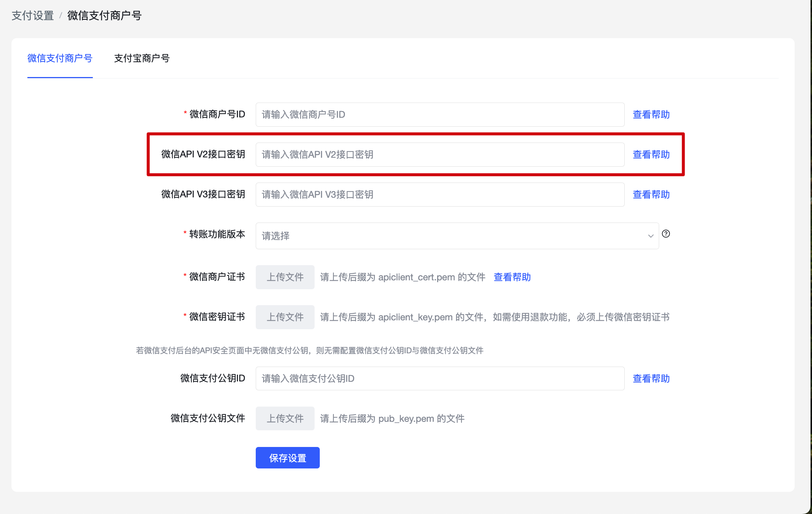Click the question mark help icon beside 转账功能版本

(x=666, y=234)
